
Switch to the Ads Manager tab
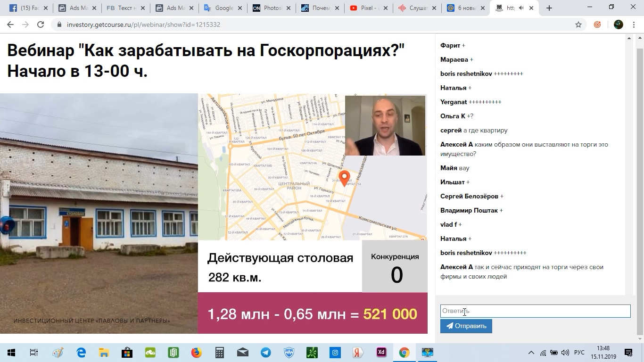tap(75, 8)
